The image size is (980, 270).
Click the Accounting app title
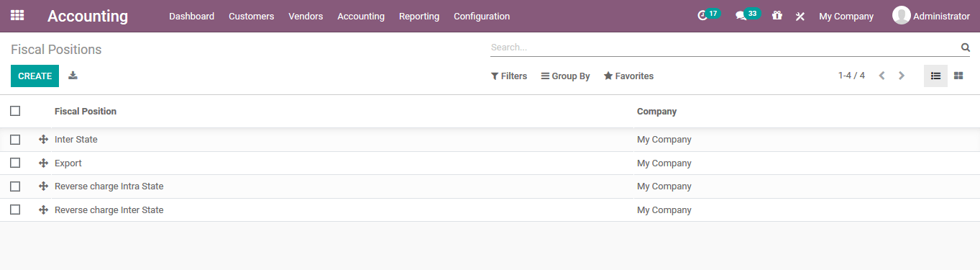click(88, 16)
